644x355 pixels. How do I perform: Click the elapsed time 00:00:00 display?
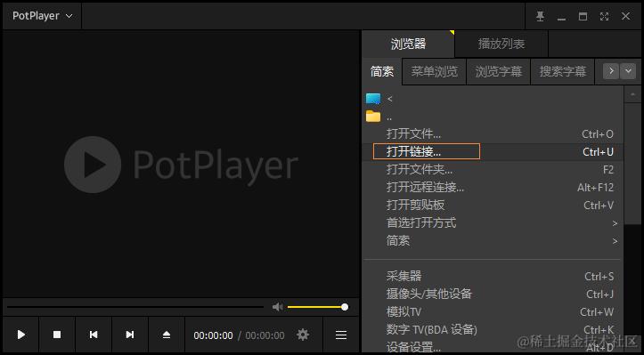pos(213,335)
